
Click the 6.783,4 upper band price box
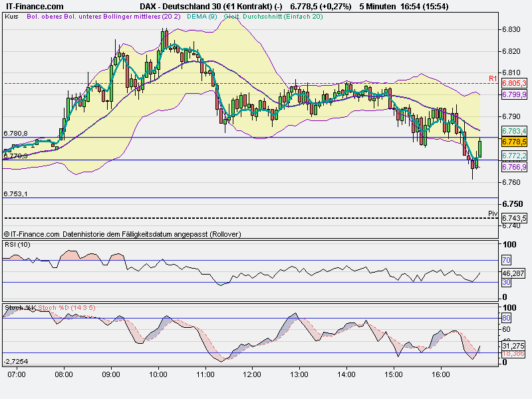(513, 132)
